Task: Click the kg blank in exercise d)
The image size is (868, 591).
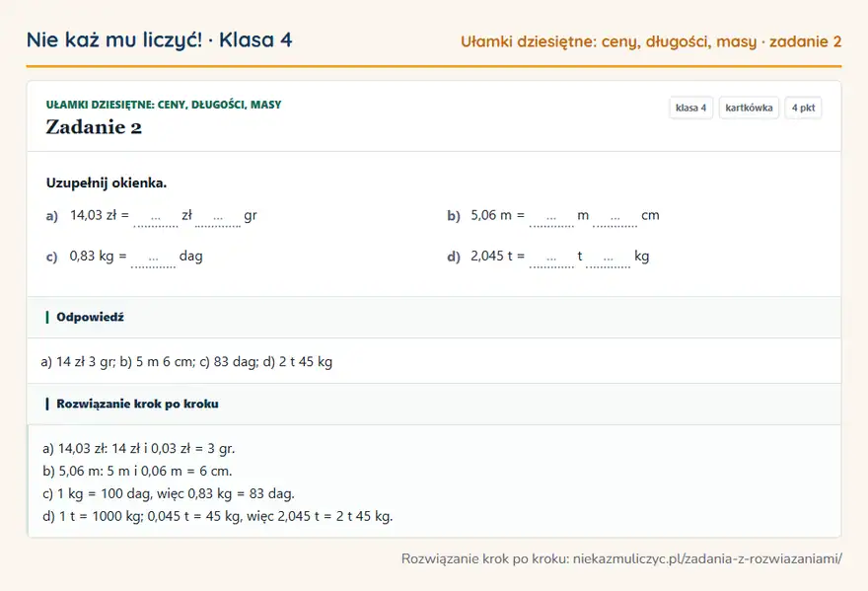Action: click(609, 259)
